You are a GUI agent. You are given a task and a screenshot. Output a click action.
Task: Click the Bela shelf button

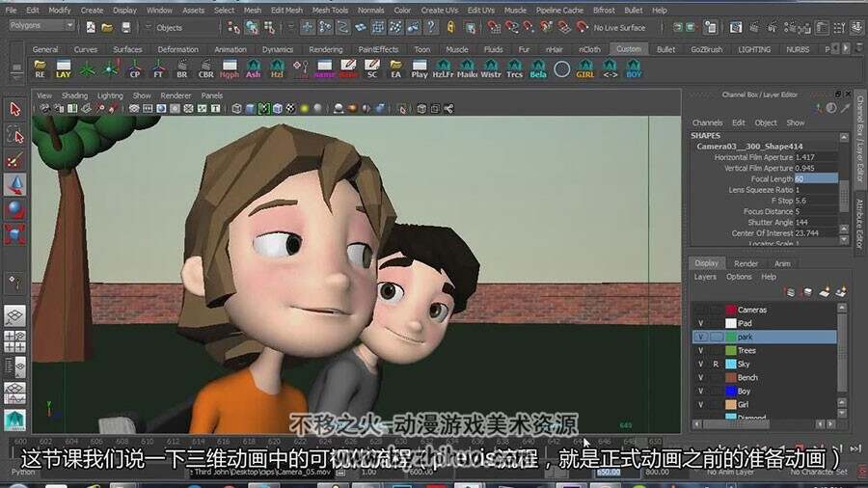click(538, 69)
